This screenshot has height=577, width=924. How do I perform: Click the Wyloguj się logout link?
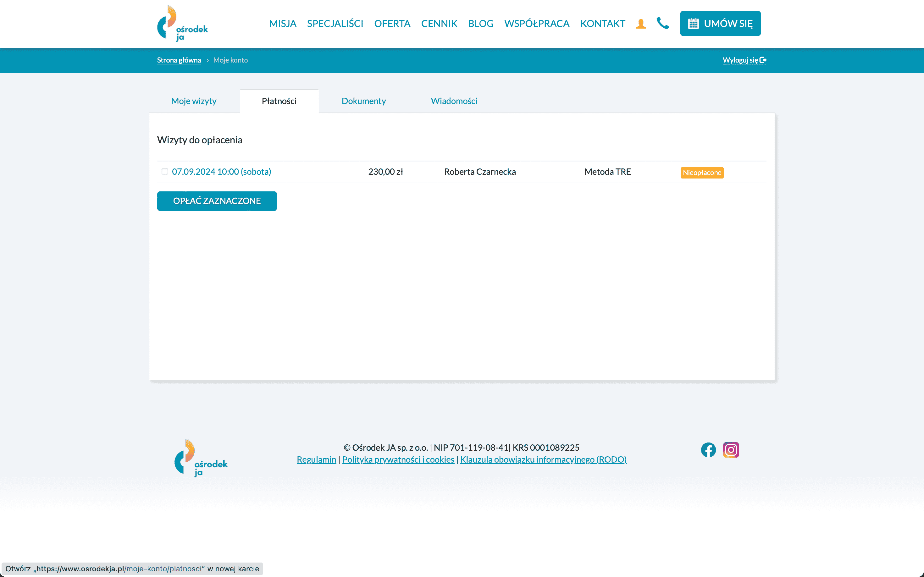[x=744, y=60]
